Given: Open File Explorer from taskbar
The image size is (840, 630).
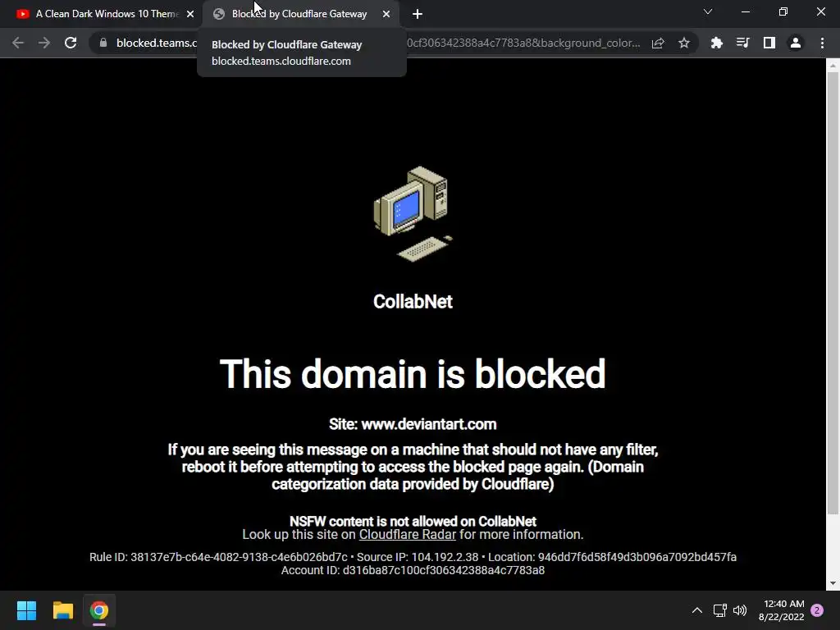Looking at the screenshot, I should 62,610.
